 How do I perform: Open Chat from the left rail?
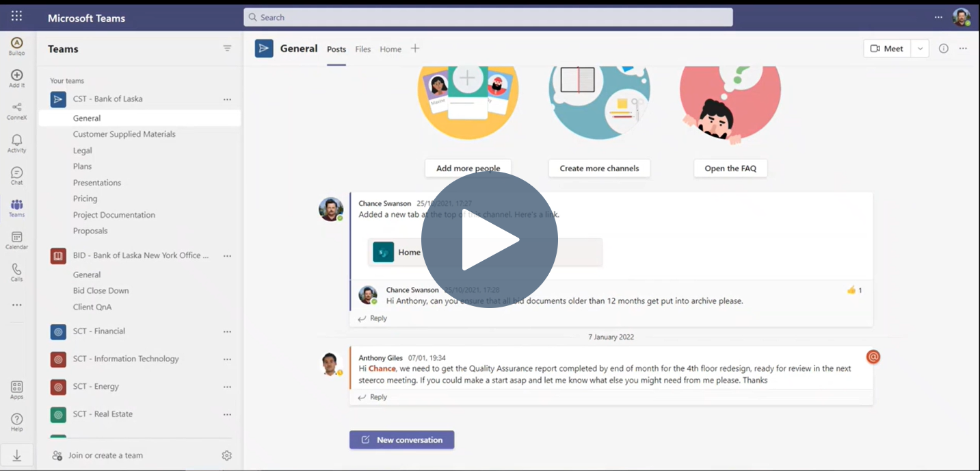coord(17,175)
